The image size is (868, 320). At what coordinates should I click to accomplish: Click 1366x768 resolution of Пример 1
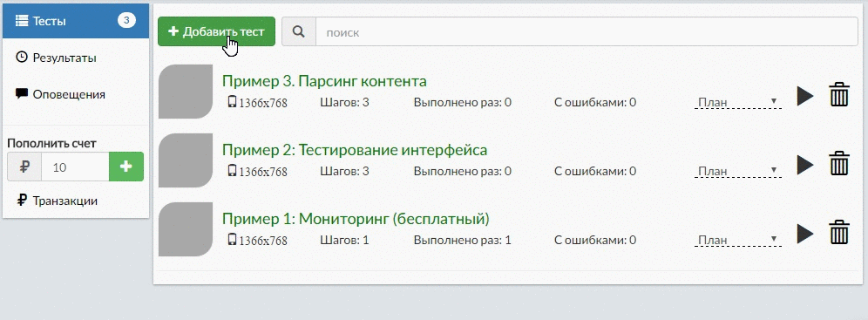[257, 241]
